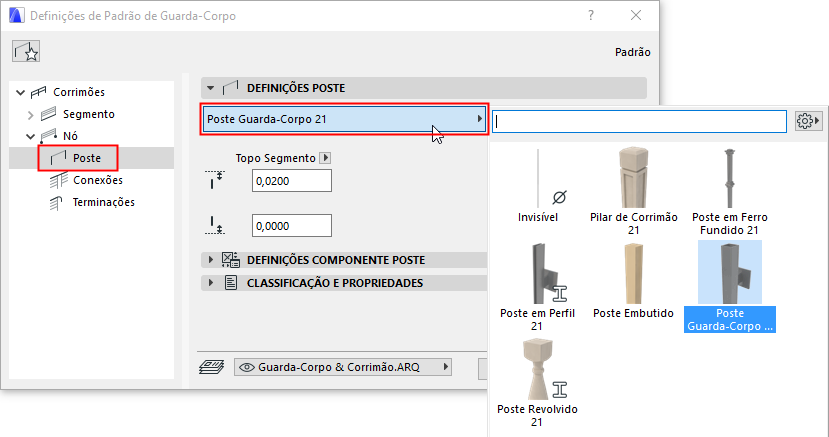The height and width of the screenshot is (437, 829).
Task: Click the 0,0200 top offset field
Action: point(291,181)
